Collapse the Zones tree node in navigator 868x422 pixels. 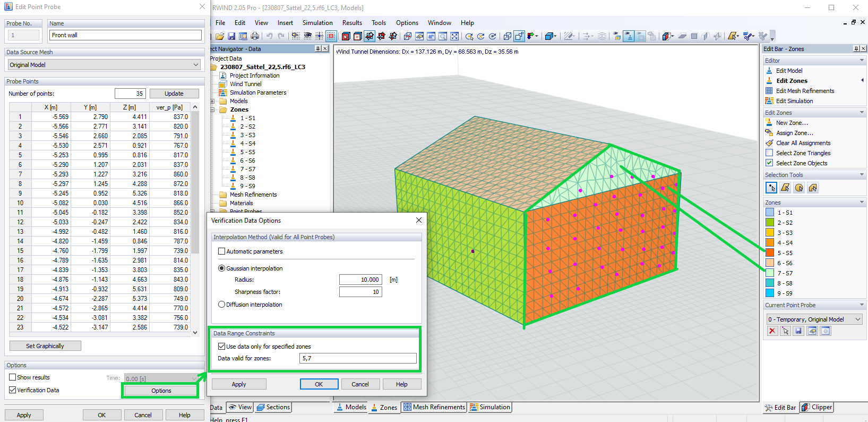tap(213, 110)
